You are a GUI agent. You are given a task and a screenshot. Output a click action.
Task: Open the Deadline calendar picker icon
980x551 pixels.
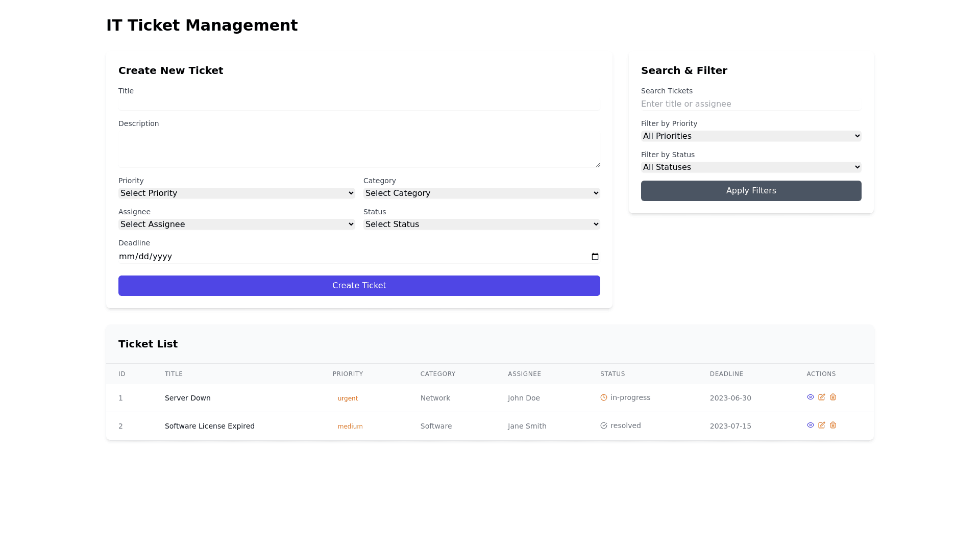point(595,257)
